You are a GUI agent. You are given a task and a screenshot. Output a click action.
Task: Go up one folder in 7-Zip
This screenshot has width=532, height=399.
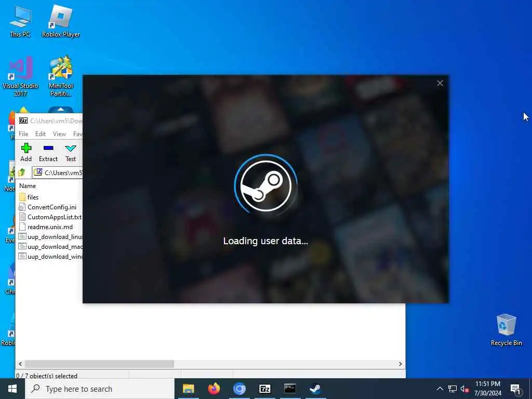point(22,172)
